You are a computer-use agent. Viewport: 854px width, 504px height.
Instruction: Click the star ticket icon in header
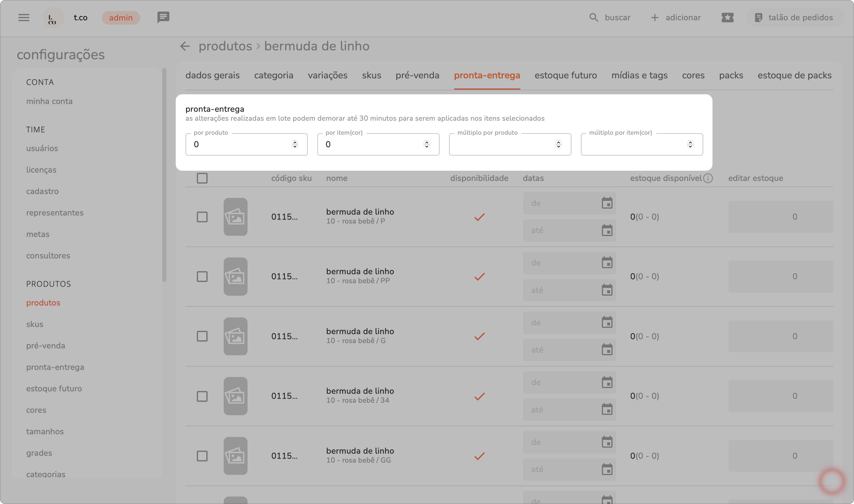[x=727, y=17]
